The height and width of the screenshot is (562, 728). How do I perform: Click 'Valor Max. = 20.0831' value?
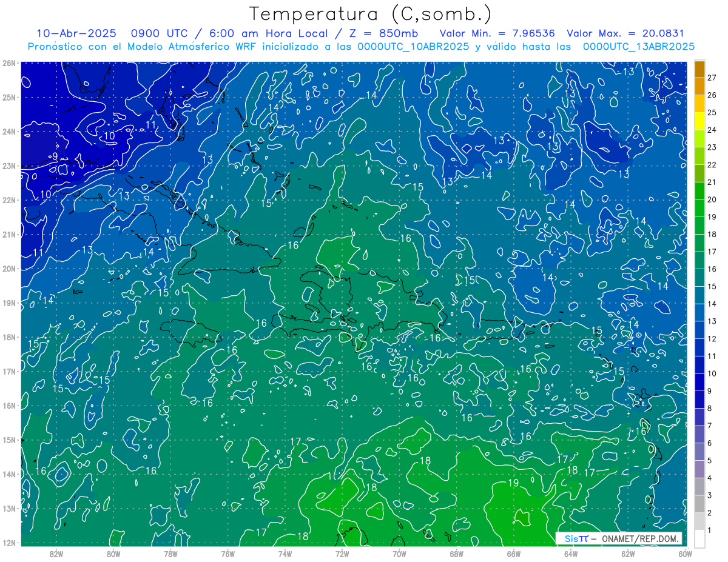625,33
